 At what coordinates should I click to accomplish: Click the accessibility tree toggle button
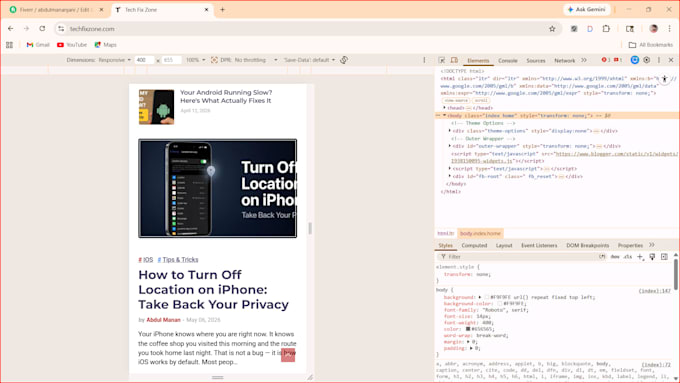coord(664,79)
